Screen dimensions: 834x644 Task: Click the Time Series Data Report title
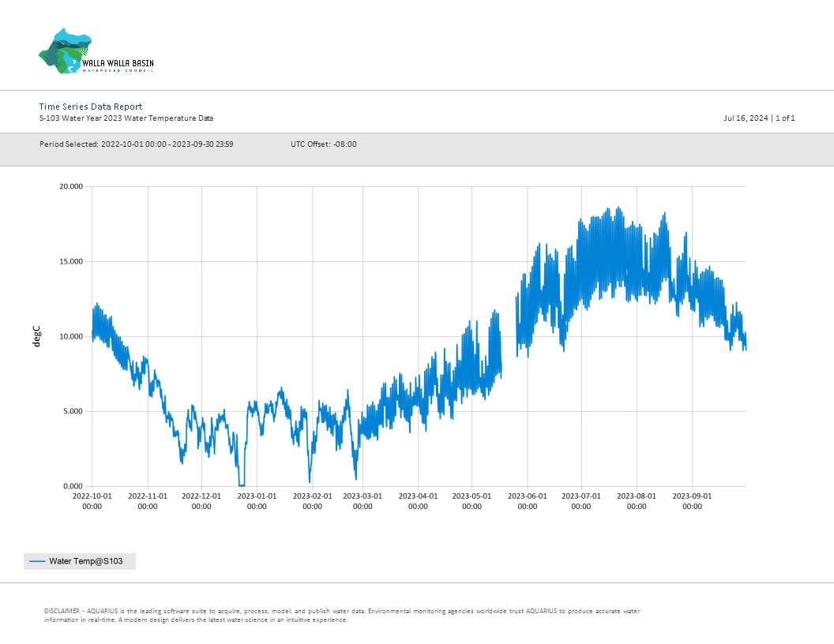90,107
